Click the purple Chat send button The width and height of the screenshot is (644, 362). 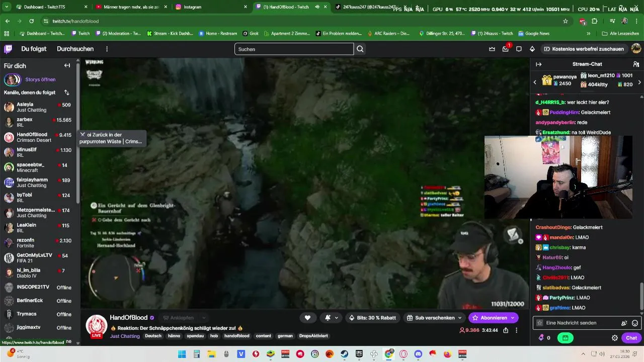pyautogui.click(x=631, y=338)
